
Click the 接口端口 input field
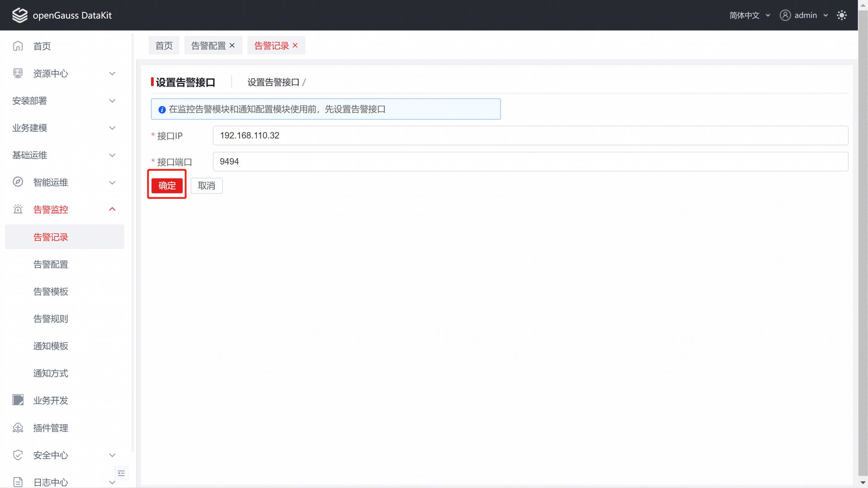pos(530,162)
